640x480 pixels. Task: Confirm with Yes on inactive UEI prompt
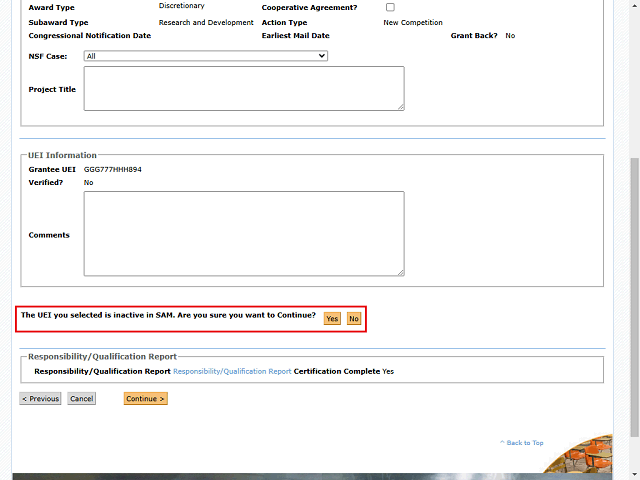point(332,318)
